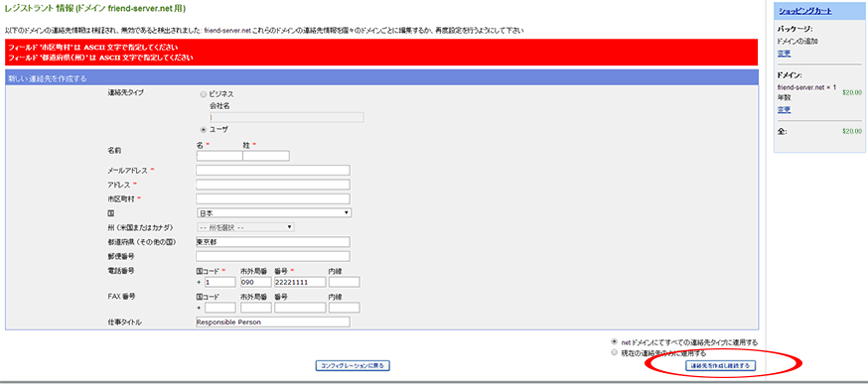Click the コンフィグレーションに戻る button

click(x=354, y=366)
